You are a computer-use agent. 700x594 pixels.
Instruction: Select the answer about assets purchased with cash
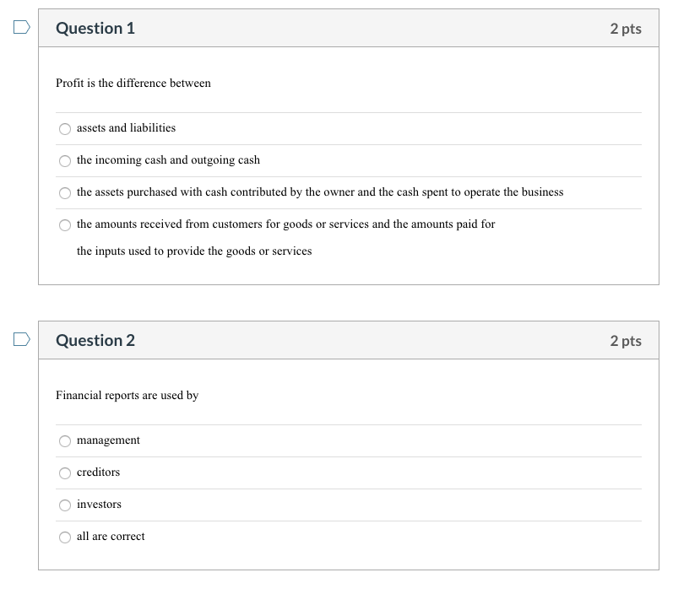(65, 192)
